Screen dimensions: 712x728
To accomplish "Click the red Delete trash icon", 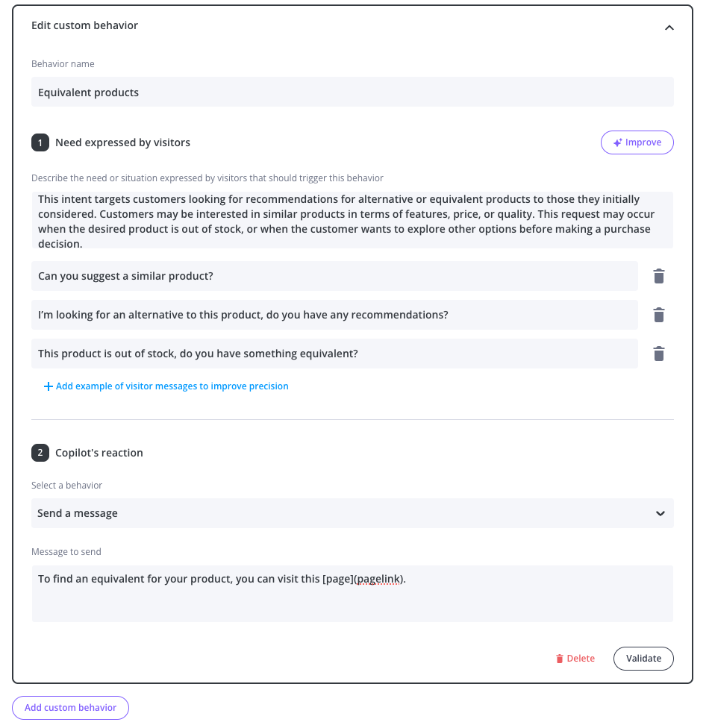I will pyautogui.click(x=559, y=659).
